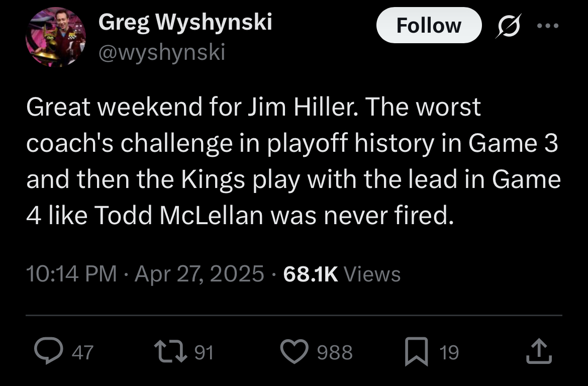588x386 pixels.
Task: Click the 988 likes count
Action: [x=335, y=353]
